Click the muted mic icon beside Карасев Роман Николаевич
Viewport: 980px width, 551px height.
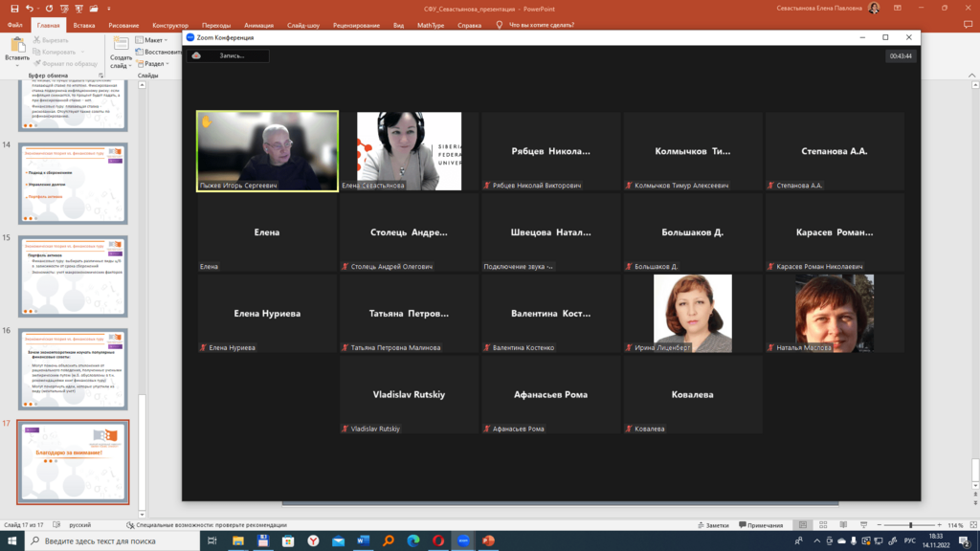coord(770,267)
